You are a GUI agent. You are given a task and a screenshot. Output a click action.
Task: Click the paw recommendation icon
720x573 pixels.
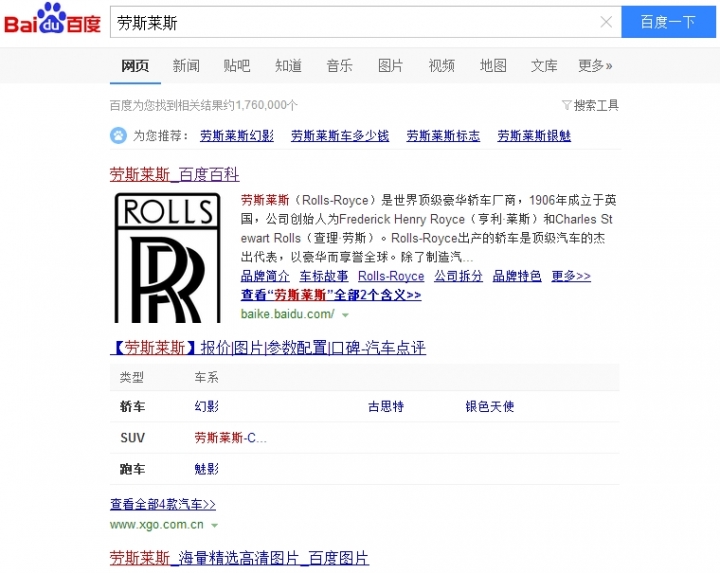pyautogui.click(x=118, y=135)
